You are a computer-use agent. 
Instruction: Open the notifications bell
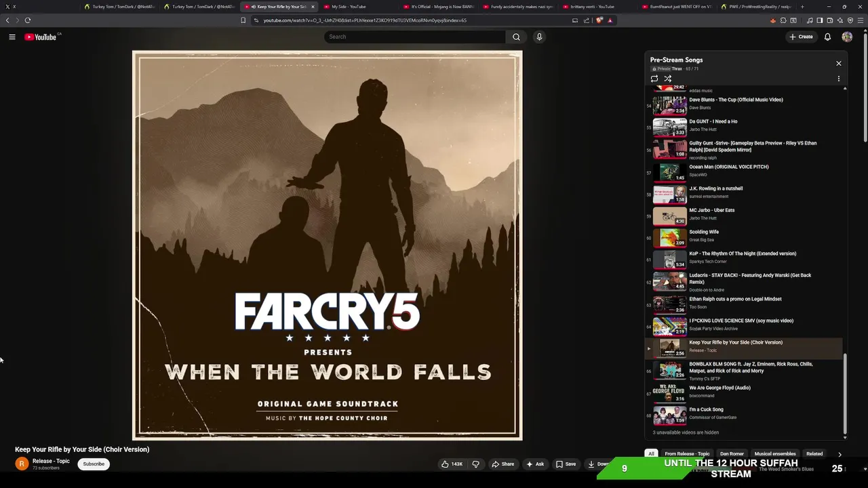tap(827, 37)
